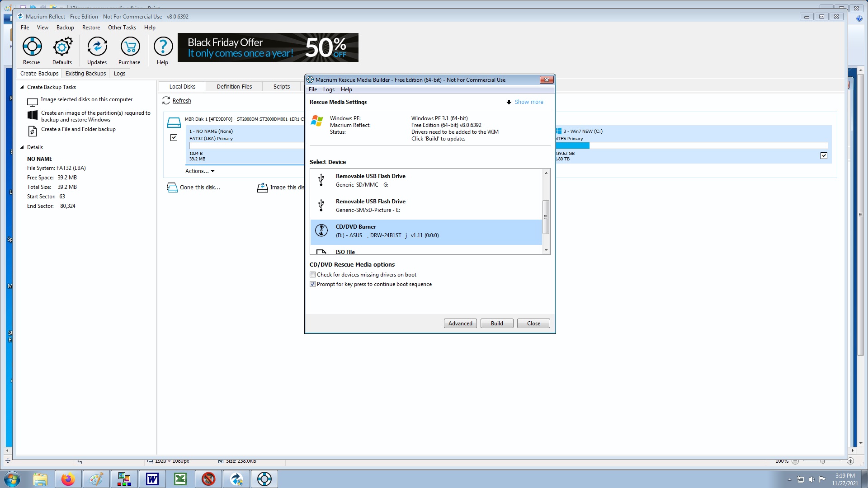Open the Rescue media tool icon

tap(32, 47)
